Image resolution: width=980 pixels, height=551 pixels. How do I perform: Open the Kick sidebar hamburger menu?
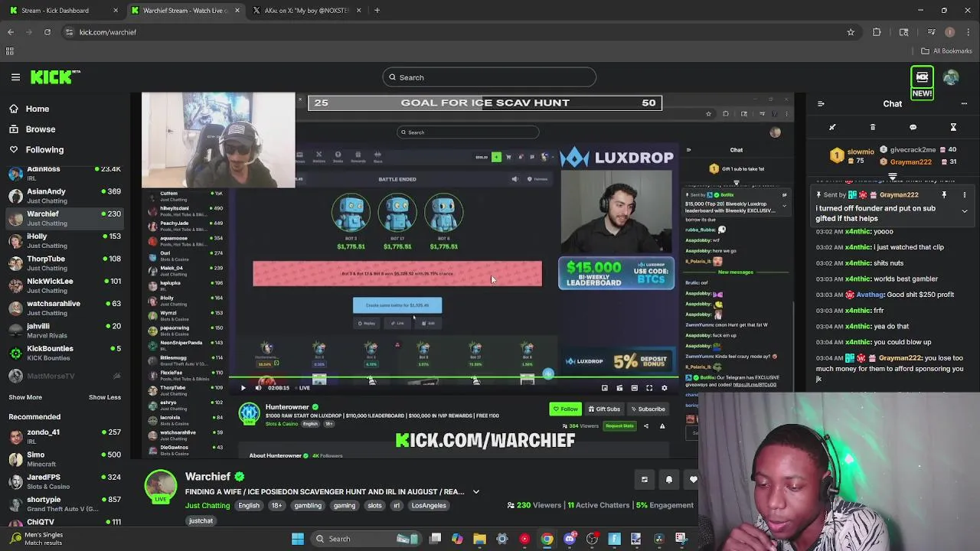(x=15, y=77)
